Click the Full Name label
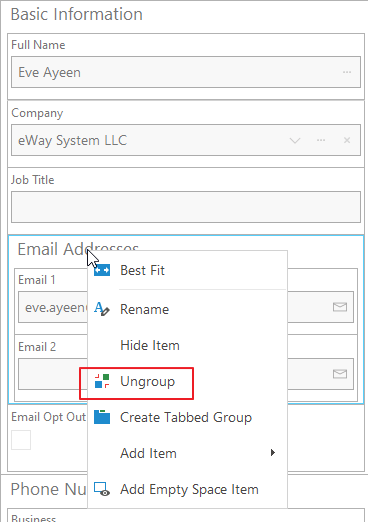This screenshot has width=368, height=522. (38, 45)
